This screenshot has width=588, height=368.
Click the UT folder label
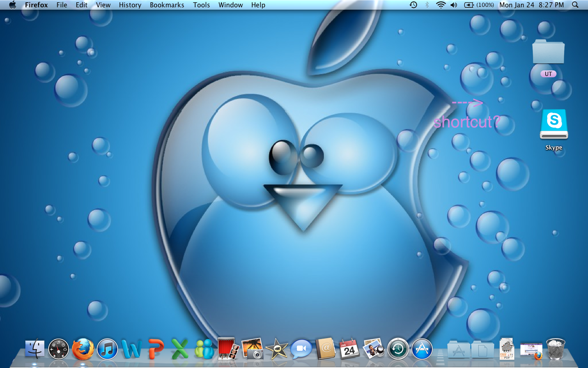tap(548, 74)
